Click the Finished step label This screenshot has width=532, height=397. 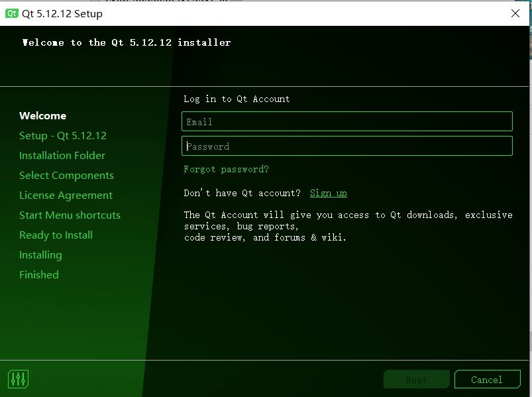click(39, 275)
